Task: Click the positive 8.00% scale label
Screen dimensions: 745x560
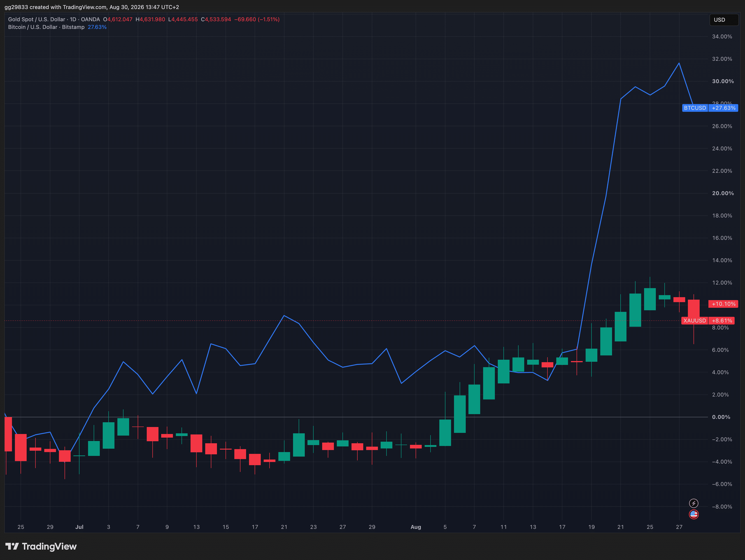Action: [x=720, y=327]
